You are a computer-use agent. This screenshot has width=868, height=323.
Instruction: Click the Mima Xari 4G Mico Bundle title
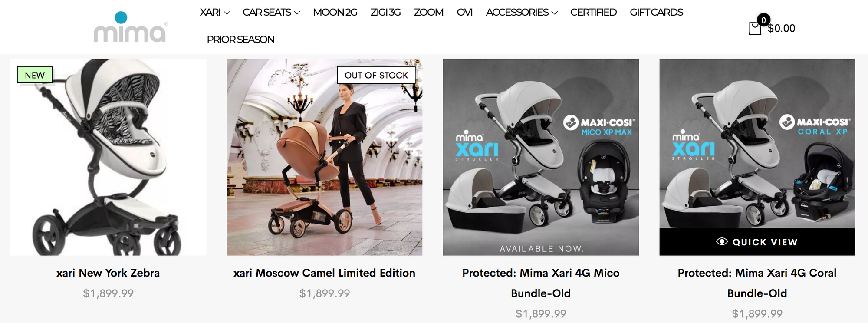point(541,283)
